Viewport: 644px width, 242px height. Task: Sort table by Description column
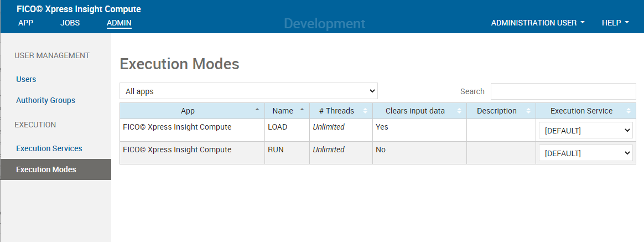coord(501,111)
